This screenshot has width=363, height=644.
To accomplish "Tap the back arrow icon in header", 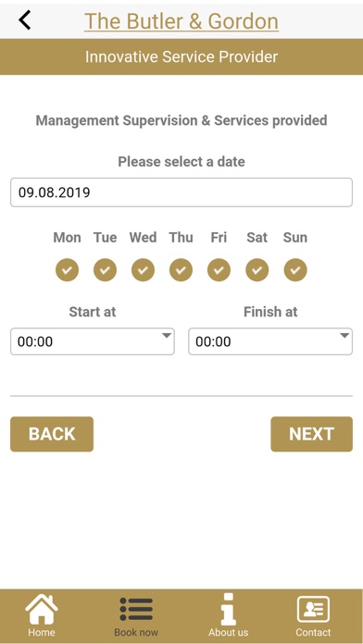I will tap(25, 19).
